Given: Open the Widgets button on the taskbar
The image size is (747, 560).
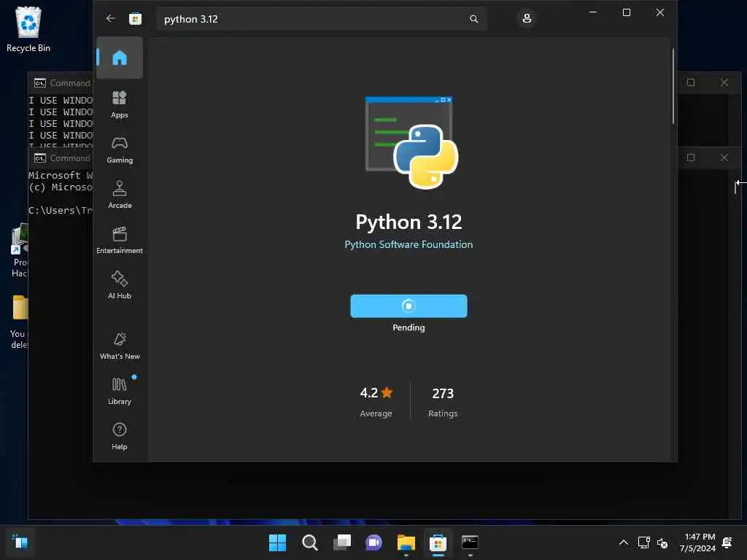Looking at the screenshot, I should click(x=20, y=542).
